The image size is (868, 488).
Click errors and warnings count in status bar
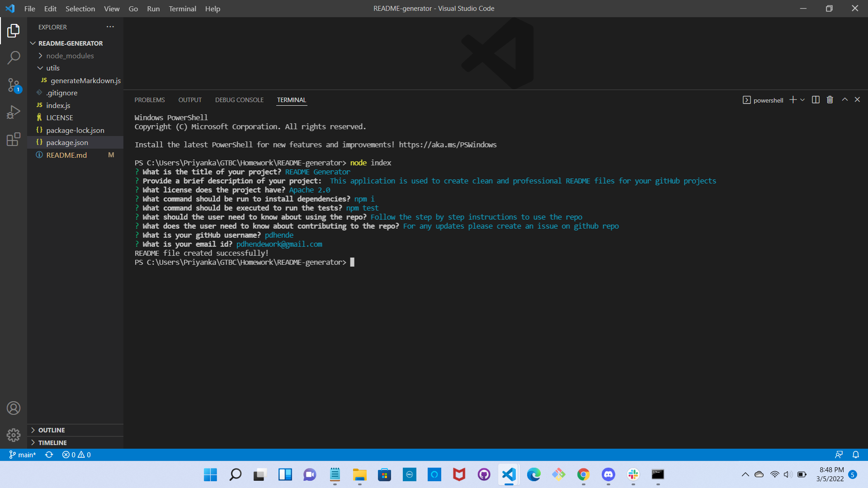click(x=76, y=455)
